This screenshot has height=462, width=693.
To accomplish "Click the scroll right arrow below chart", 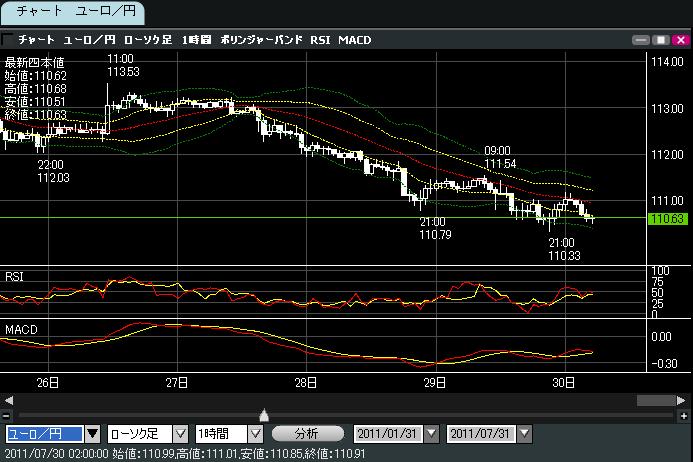I will pos(684,400).
